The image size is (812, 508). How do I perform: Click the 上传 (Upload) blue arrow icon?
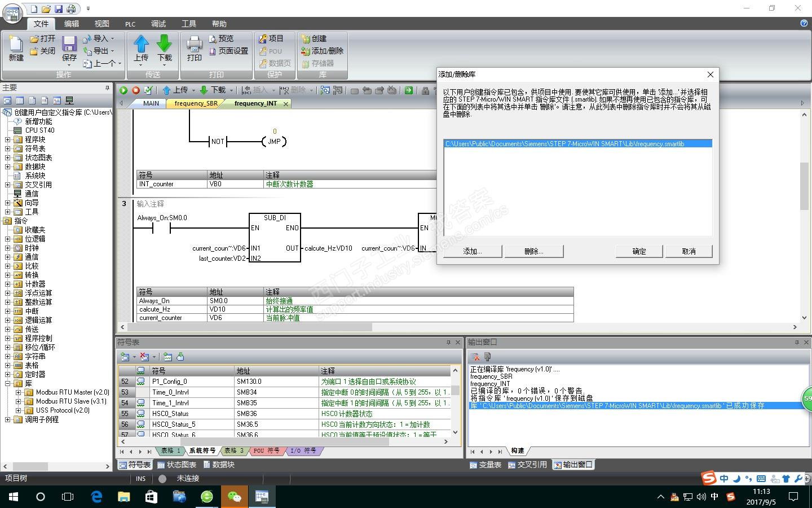point(141,44)
